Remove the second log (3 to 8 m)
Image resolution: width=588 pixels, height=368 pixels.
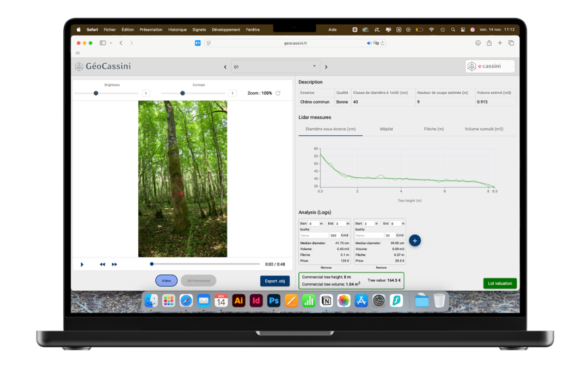381,267
